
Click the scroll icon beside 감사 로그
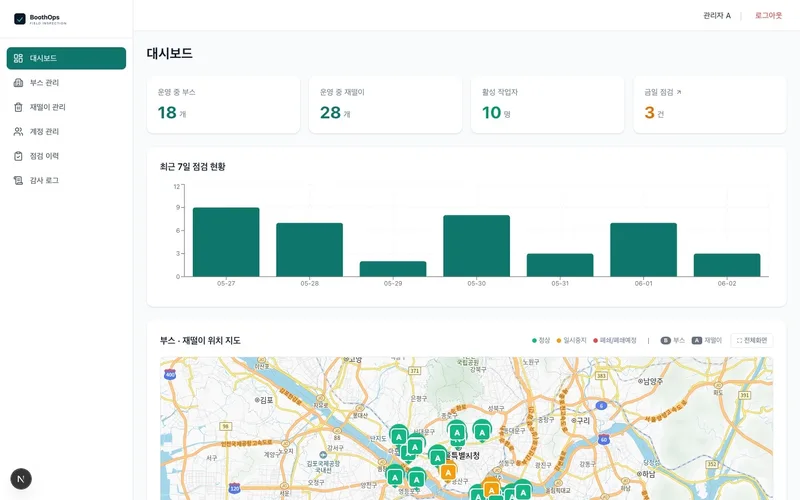pyautogui.click(x=18, y=181)
